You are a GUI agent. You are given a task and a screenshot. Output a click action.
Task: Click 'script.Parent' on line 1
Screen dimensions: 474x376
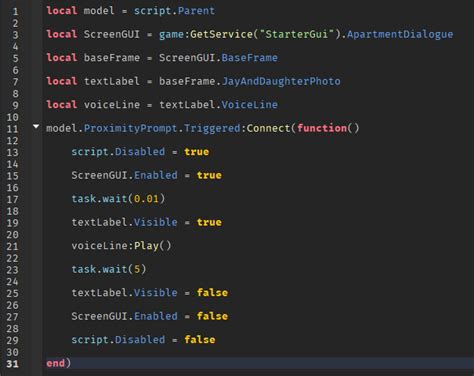(x=174, y=11)
